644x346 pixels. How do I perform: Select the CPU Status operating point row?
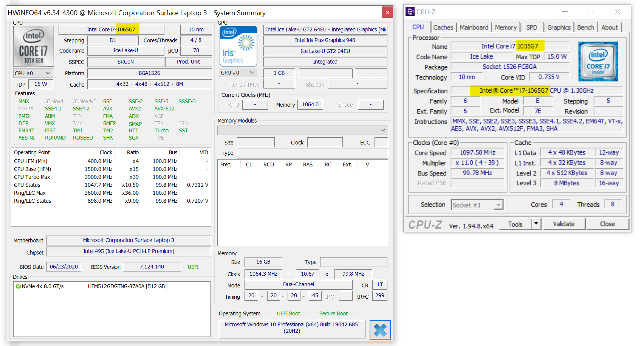[111, 185]
